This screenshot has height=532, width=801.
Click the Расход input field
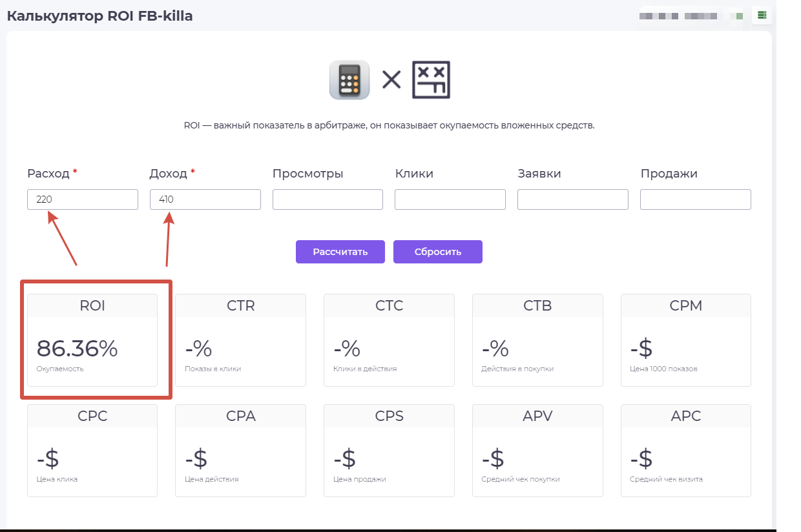pyautogui.click(x=83, y=200)
